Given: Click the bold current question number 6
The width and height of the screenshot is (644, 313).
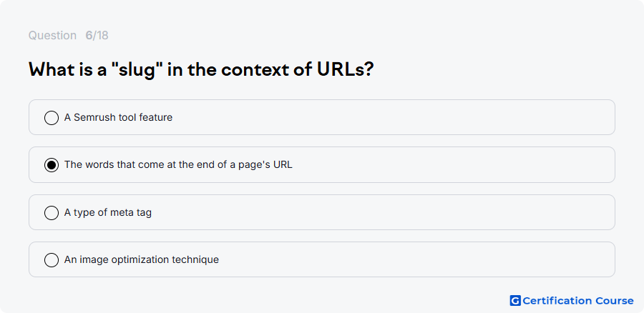Looking at the screenshot, I should [89, 36].
